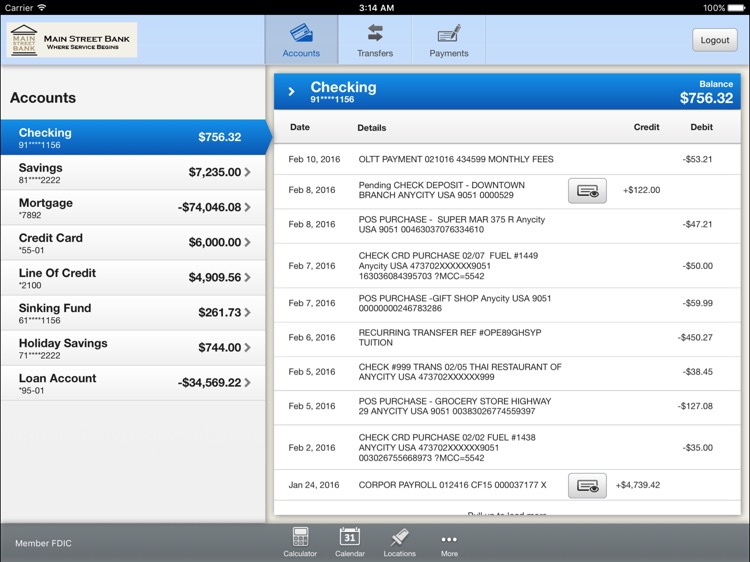Expand the Credit Card account chevron

[248, 242]
